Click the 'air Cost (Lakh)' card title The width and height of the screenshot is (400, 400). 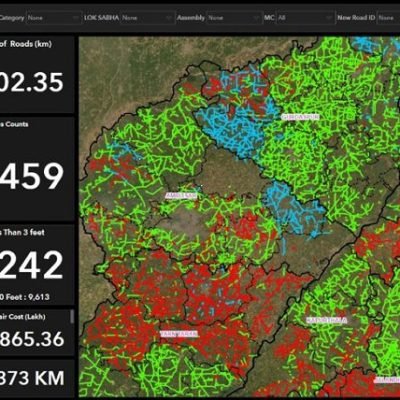23,317
